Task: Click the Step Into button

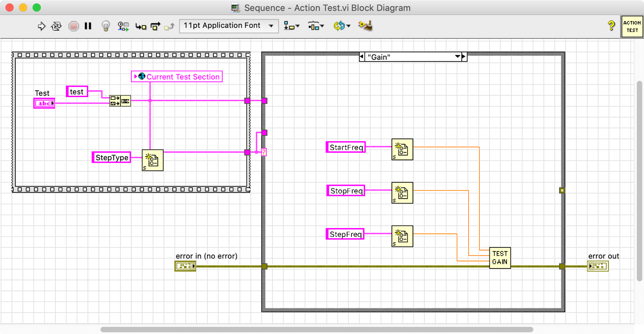Action: click(141, 26)
